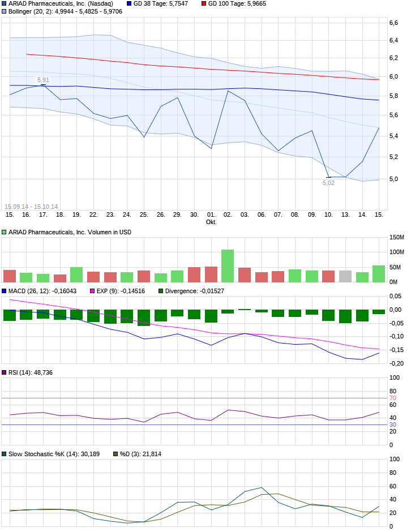411x532 pixels.
Task: Click the 'Okt.' month label
Action: coord(211,222)
